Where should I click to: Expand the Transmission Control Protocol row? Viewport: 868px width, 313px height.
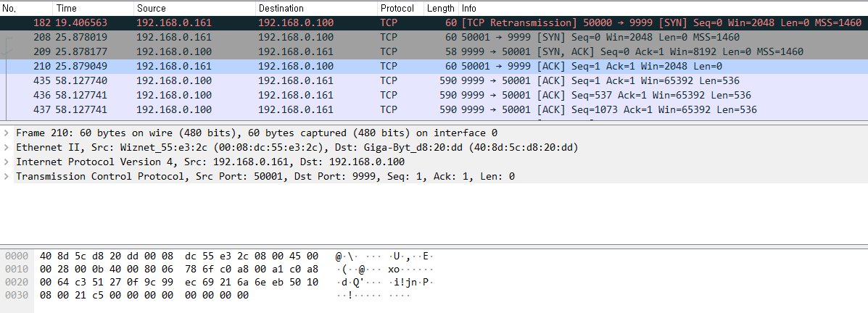point(6,176)
